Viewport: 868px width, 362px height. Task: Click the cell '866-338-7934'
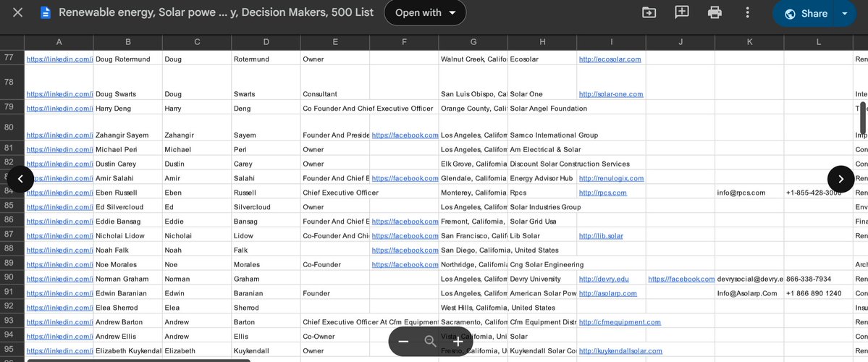[818, 278]
